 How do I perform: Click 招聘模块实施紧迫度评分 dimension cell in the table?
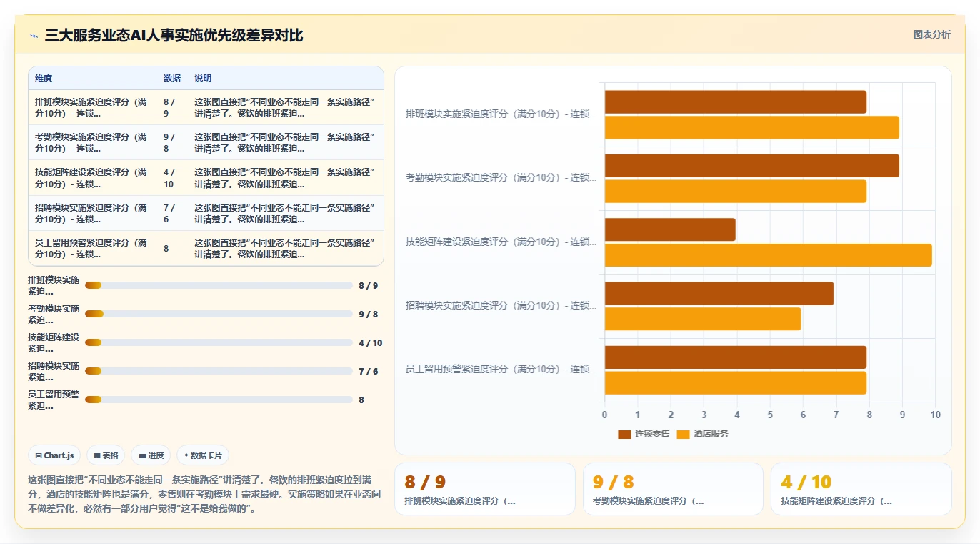[x=92, y=213]
